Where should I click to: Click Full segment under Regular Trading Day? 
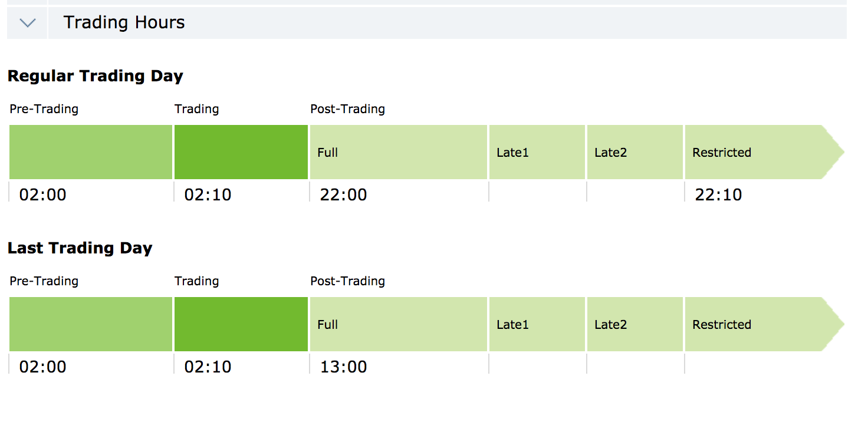point(399,152)
